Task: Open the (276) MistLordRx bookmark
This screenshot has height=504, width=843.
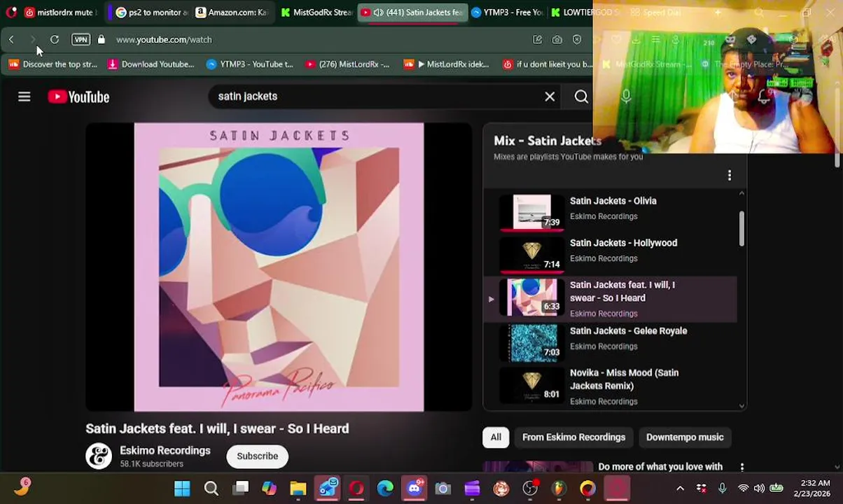Action: [347, 64]
